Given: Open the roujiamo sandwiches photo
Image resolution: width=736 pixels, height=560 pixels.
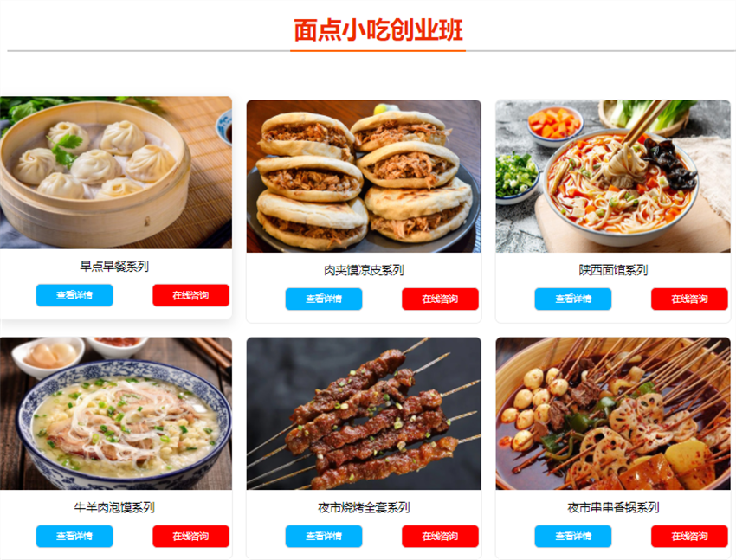Looking at the screenshot, I should [x=364, y=177].
